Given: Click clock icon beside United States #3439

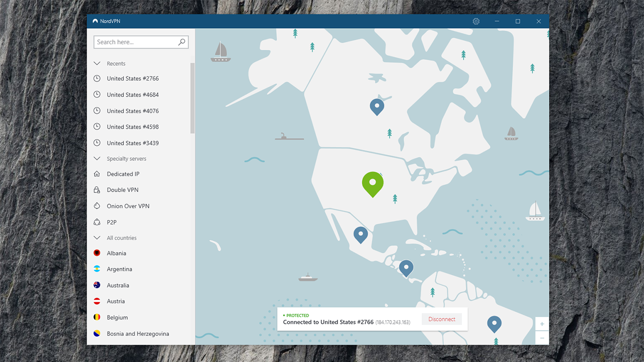Looking at the screenshot, I should (97, 143).
